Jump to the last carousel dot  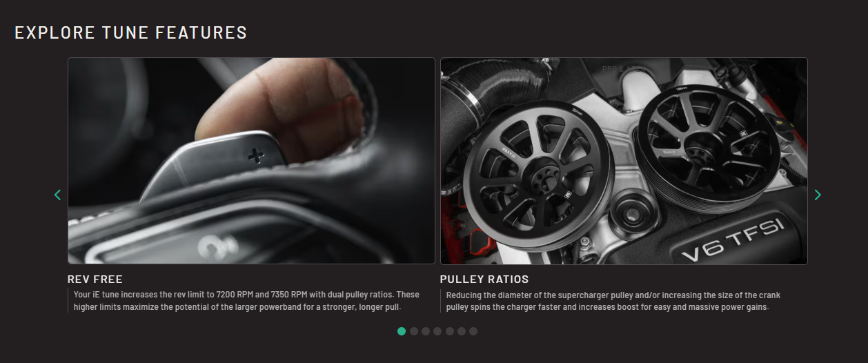(473, 331)
